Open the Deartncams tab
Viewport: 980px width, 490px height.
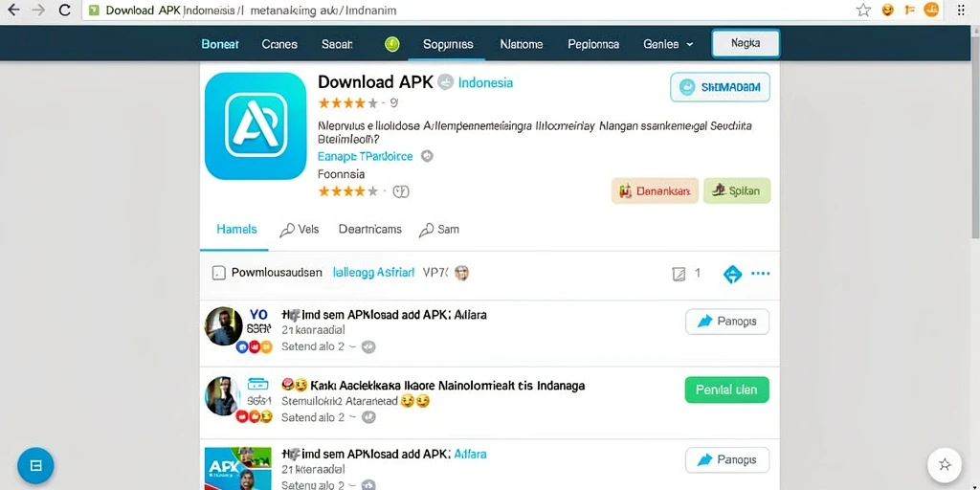pyautogui.click(x=370, y=230)
